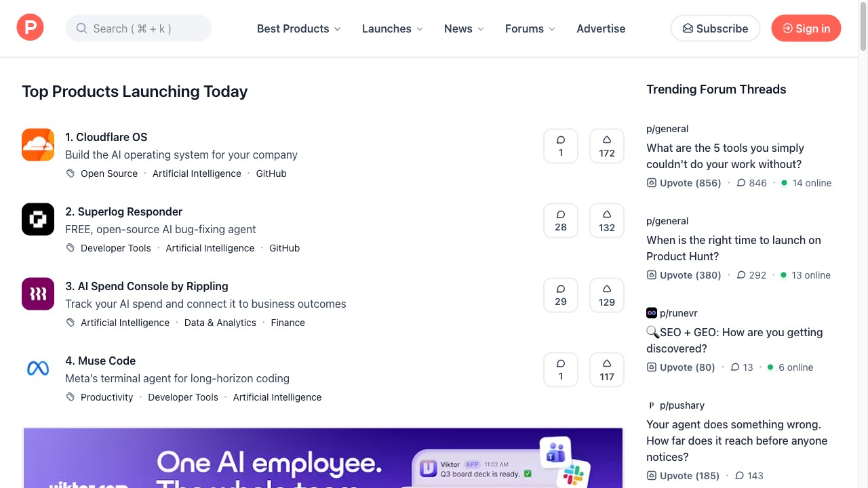Open '3. AI Spend Console by Rippling' link
The image size is (868, 488).
click(146, 286)
